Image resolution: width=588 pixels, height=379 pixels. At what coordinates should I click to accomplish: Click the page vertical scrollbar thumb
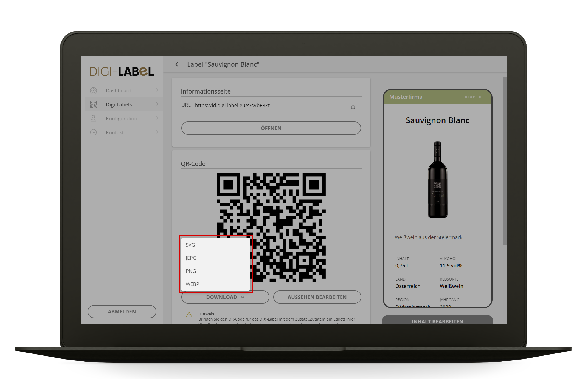pyautogui.click(x=505, y=161)
